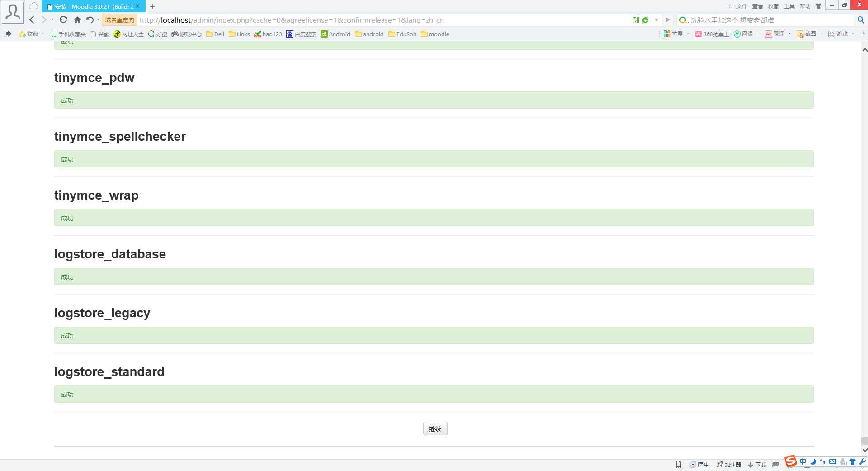
Task: Click the 医生 doctor status bar item
Action: click(x=699, y=465)
